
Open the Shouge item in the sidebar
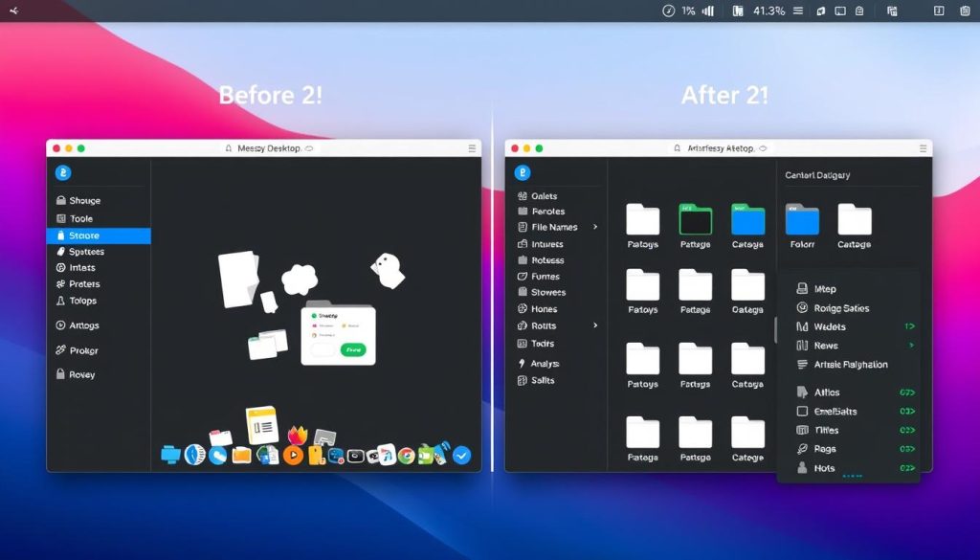[78, 201]
